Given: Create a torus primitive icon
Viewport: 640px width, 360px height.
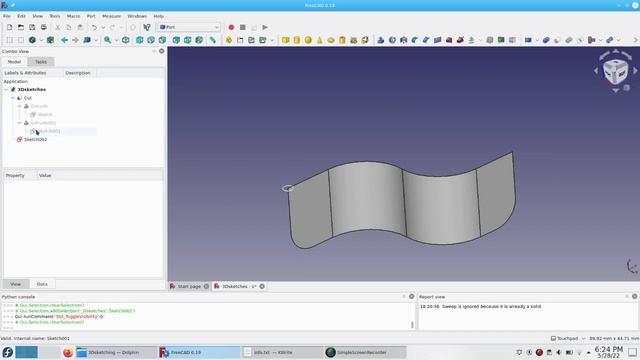Looking at the screenshot, I should point(331,40).
